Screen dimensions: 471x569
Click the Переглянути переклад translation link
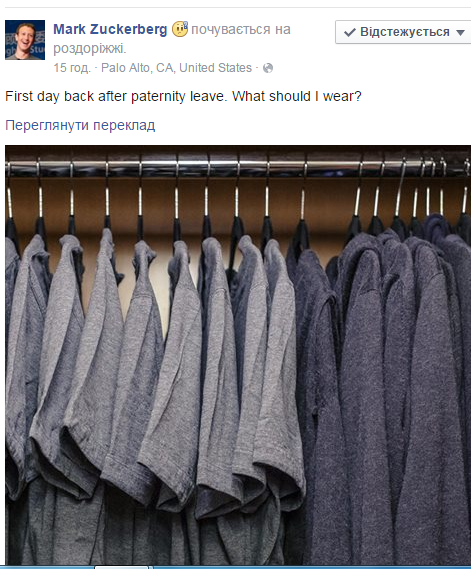point(80,125)
